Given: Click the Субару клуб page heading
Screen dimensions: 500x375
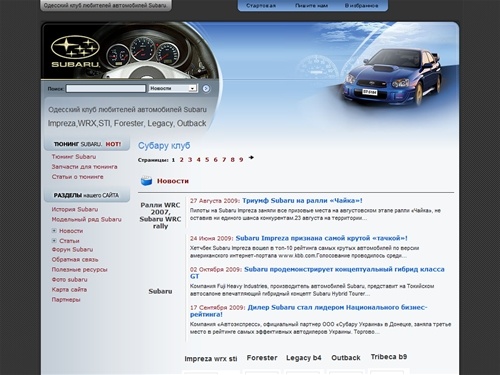Looking at the screenshot, I should coord(164,146).
